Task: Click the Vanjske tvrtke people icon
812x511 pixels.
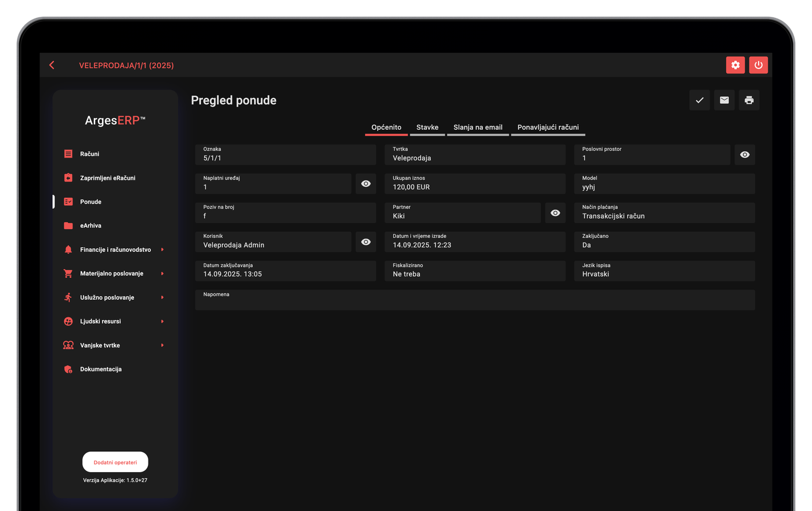Action: point(68,345)
